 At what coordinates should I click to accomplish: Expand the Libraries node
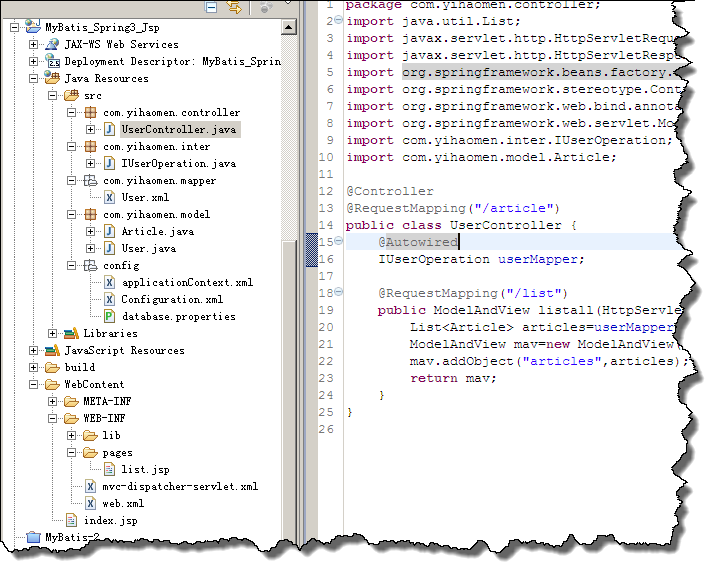coord(53,333)
